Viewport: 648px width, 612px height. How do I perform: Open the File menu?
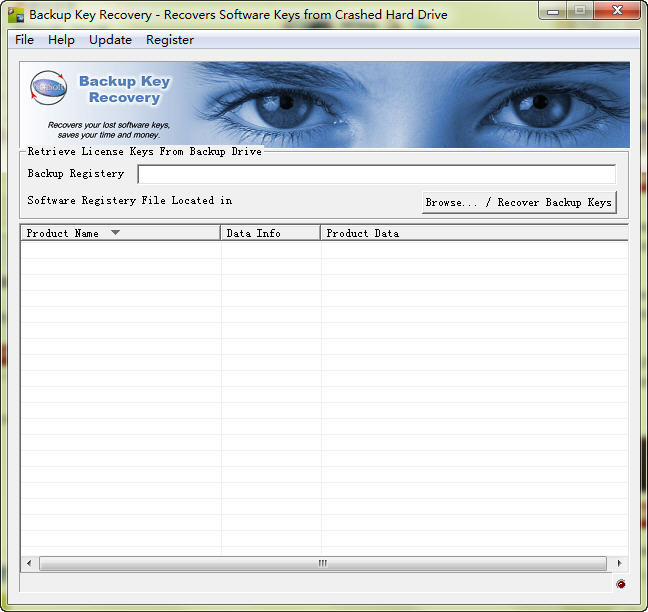pos(24,40)
